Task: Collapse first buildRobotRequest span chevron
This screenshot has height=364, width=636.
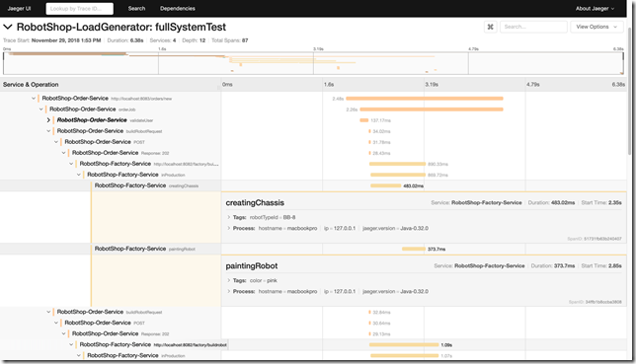Action: (x=48, y=131)
